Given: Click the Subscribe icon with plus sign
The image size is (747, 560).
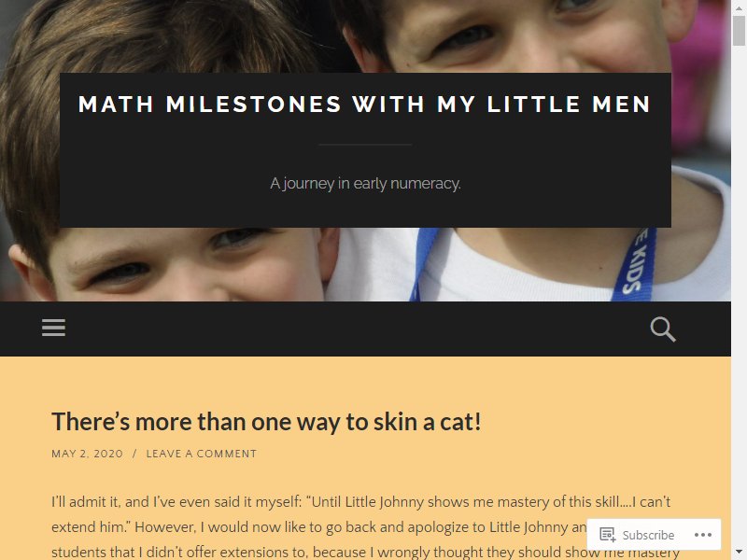Looking at the screenshot, I should (608, 535).
